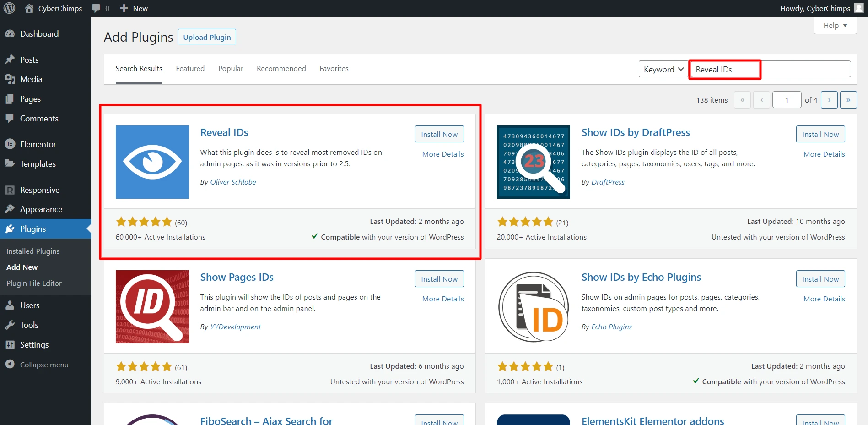Open More Details for Show Pages IDs
This screenshot has width=868, height=425.
[443, 299]
